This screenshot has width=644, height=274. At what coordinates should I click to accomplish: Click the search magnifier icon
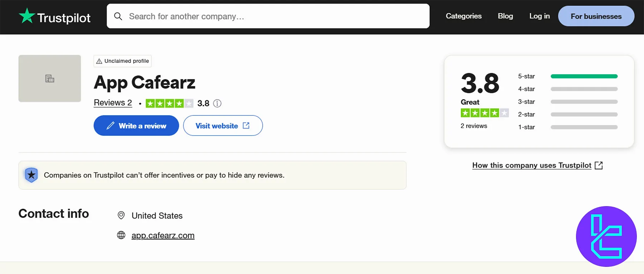[118, 16]
